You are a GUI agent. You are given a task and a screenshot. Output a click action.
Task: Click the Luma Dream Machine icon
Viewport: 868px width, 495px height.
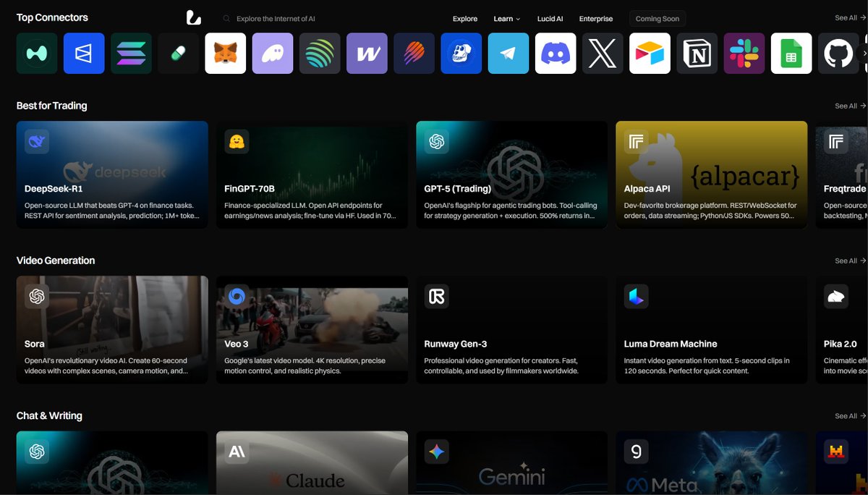click(x=636, y=297)
